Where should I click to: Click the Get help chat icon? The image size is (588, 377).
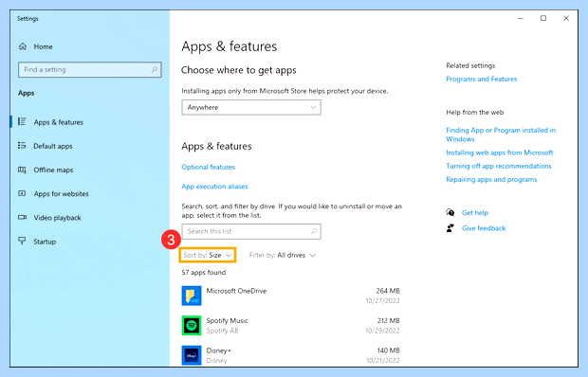tap(450, 212)
